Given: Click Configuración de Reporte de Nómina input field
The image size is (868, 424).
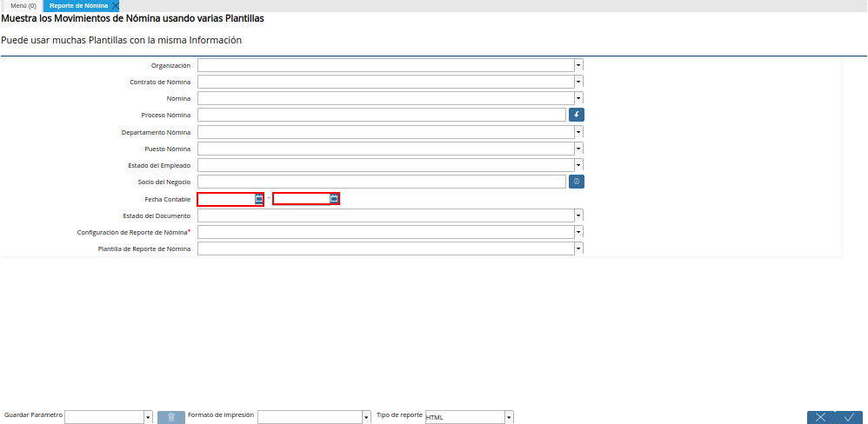Looking at the screenshot, I should click(x=386, y=232).
